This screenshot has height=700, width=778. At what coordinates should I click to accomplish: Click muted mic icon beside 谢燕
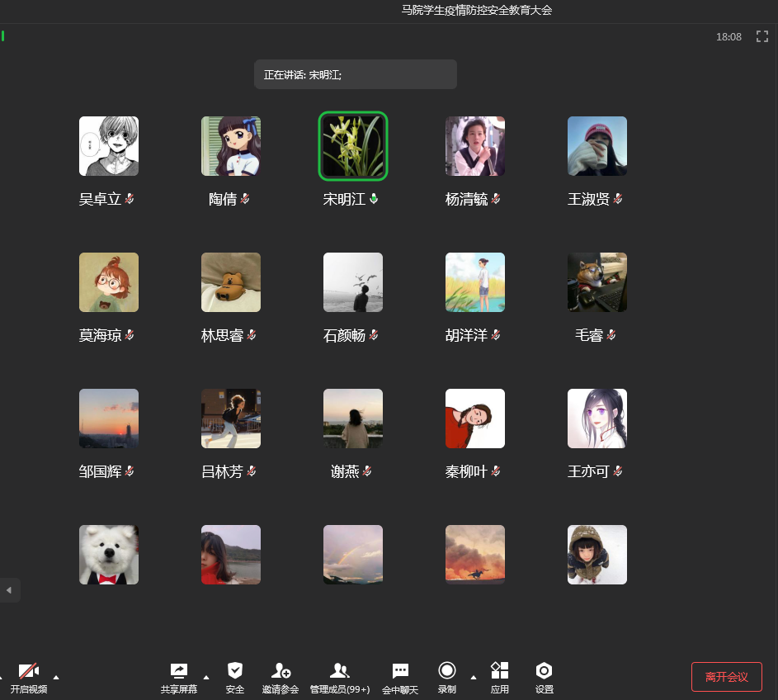[367, 471]
